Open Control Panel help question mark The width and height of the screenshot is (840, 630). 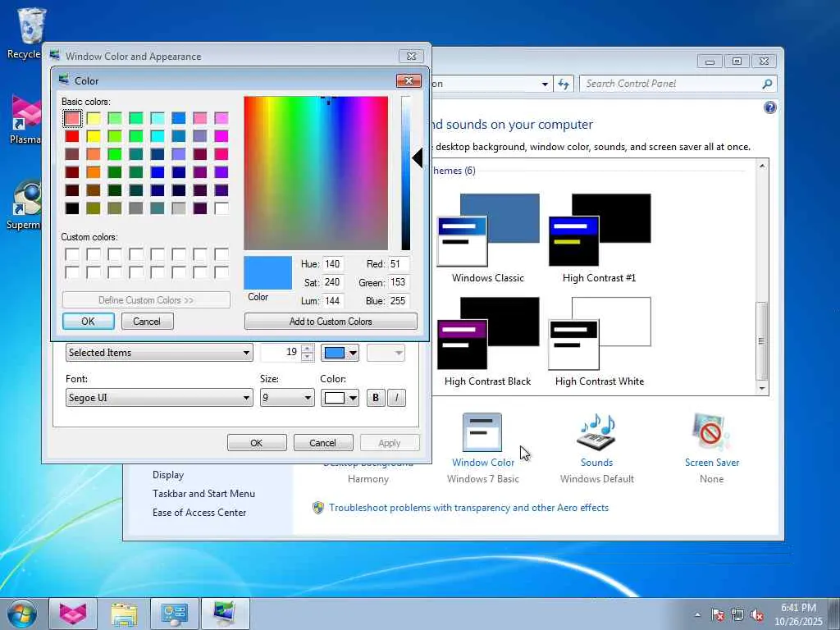point(769,107)
